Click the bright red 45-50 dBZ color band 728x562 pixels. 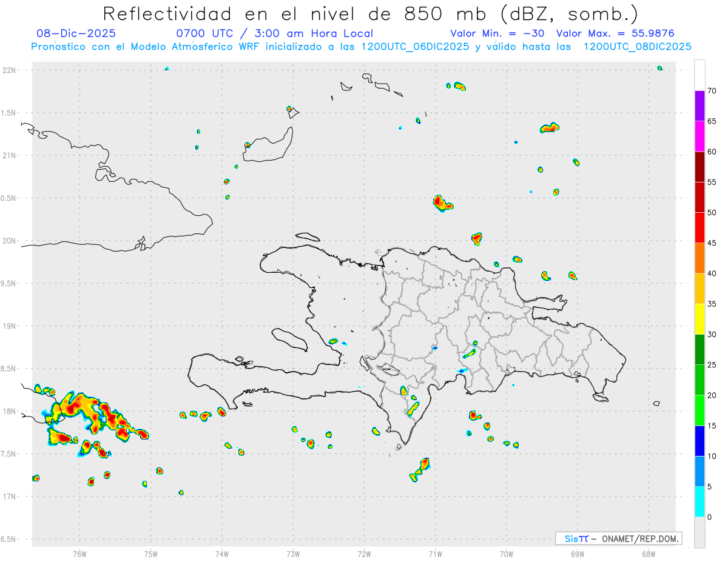click(699, 228)
